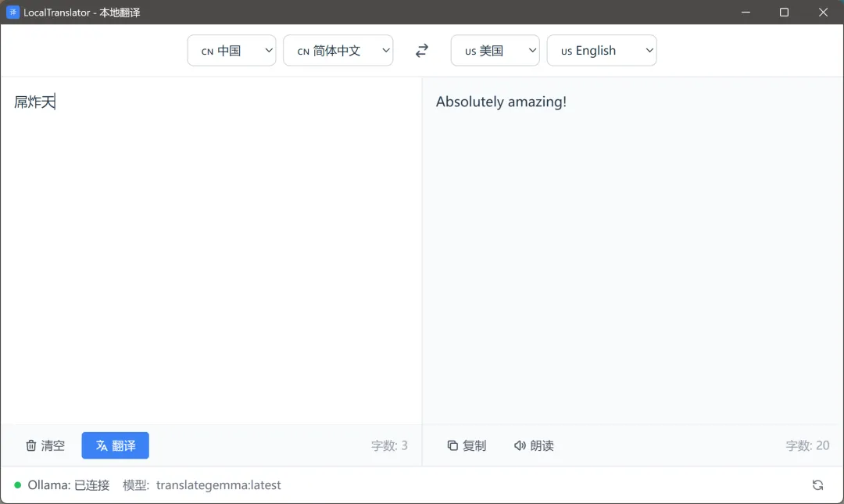Click the output character count 字数: 20
The height and width of the screenshot is (504, 844).
(807, 446)
